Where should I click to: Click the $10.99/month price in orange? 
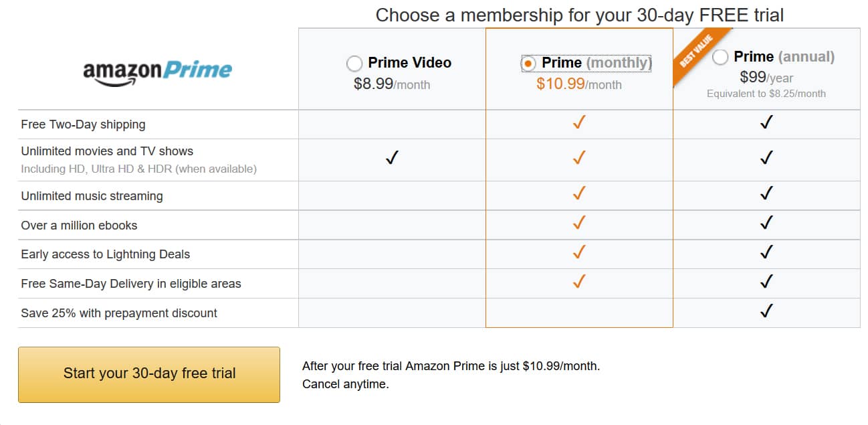tap(579, 85)
